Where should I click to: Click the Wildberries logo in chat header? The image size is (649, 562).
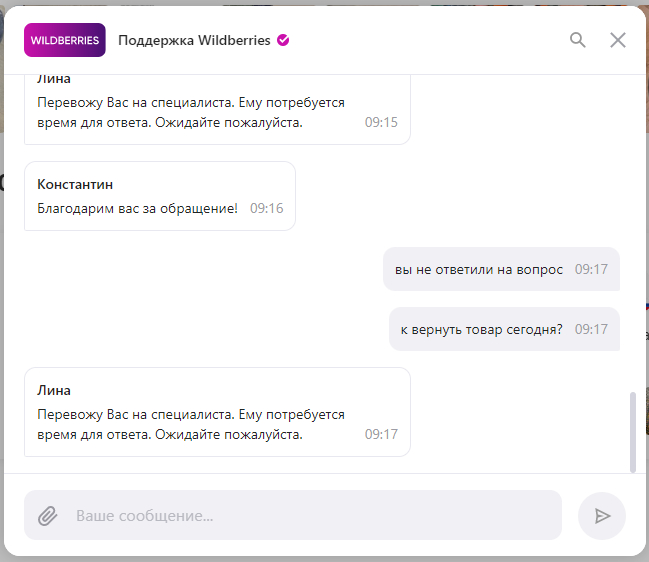point(65,40)
